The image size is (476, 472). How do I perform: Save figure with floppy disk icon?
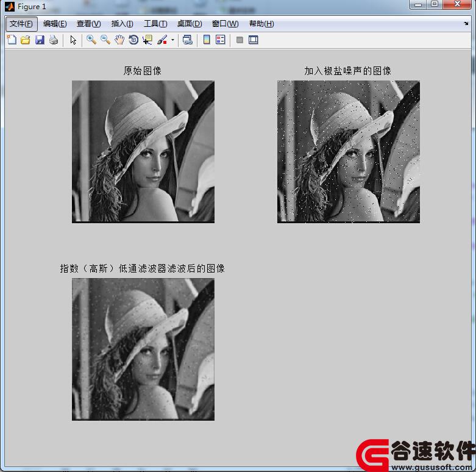pyautogui.click(x=40, y=40)
